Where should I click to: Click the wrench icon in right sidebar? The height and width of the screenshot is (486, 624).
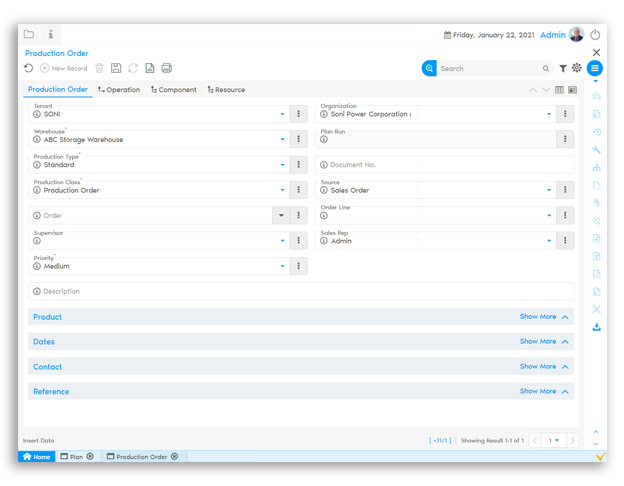coord(597,150)
